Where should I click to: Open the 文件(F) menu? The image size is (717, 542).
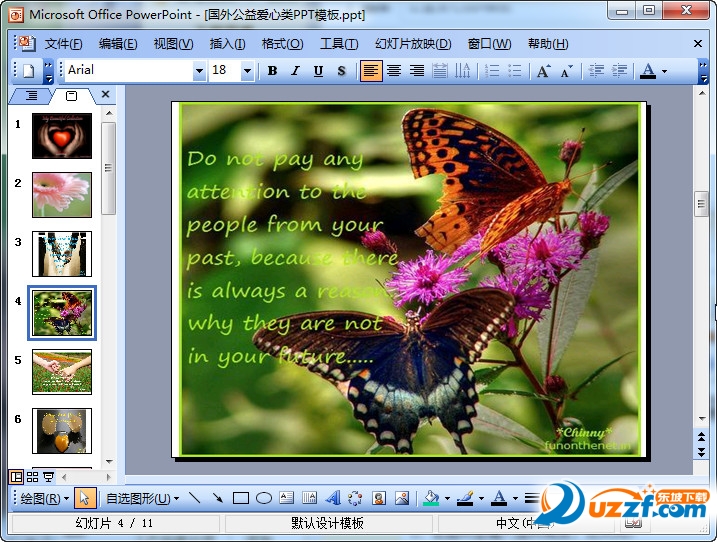(x=63, y=44)
